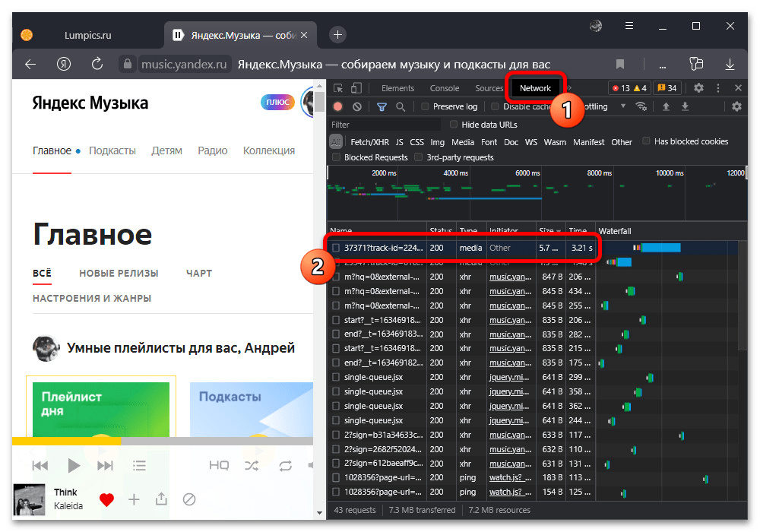Check the Hide data URLs option
The image size is (760, 532).
pos(454,125)
